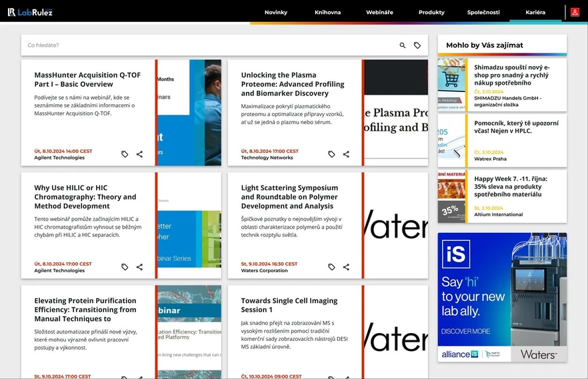The height and width of the screenshot is (379, 588).
Task: Click 'Mohlo by Vás zajímat' heading
Action: pos(485,45)
